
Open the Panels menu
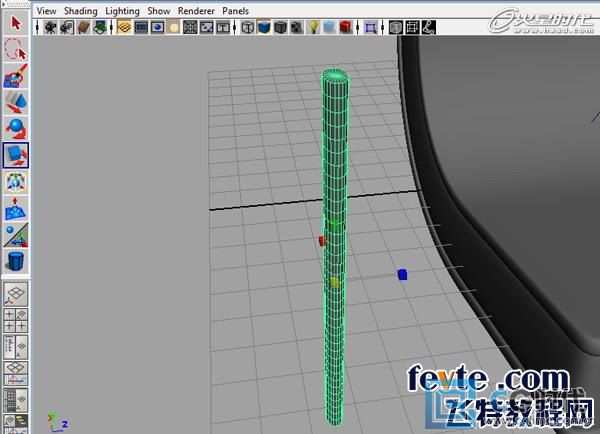click(x=235, y=11)
